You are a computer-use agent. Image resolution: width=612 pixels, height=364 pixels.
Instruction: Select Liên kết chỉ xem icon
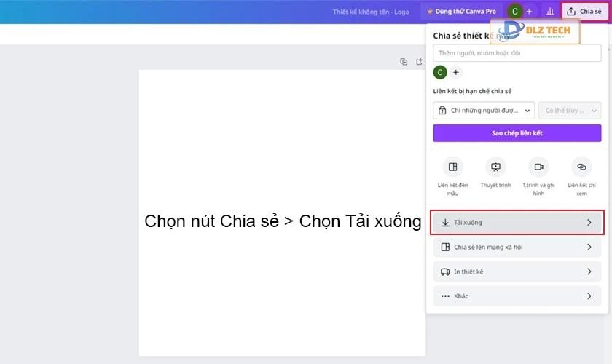[x=581, y=167]
